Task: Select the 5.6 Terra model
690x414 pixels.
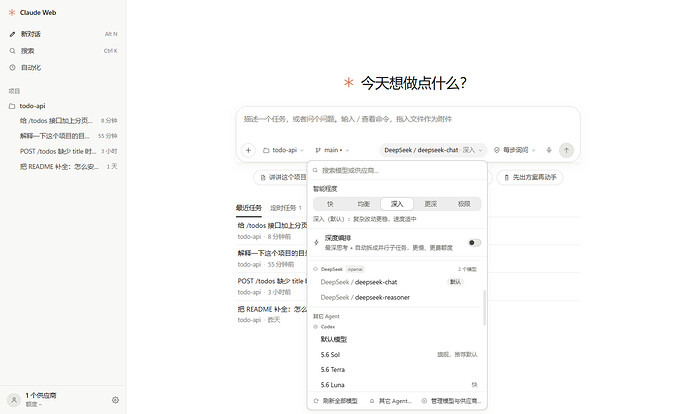Action: (395, 370)
